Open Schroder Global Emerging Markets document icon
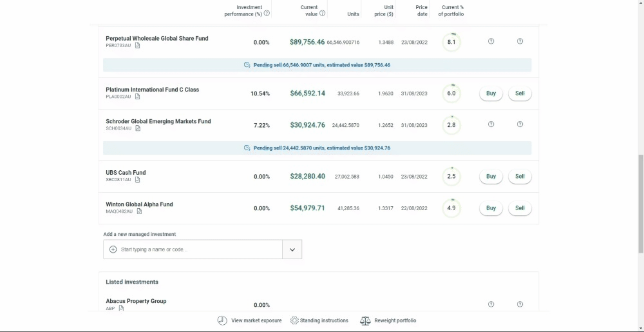Image resolution: width=644 pixels, height=332 pixels. click(x=138, y=128)
